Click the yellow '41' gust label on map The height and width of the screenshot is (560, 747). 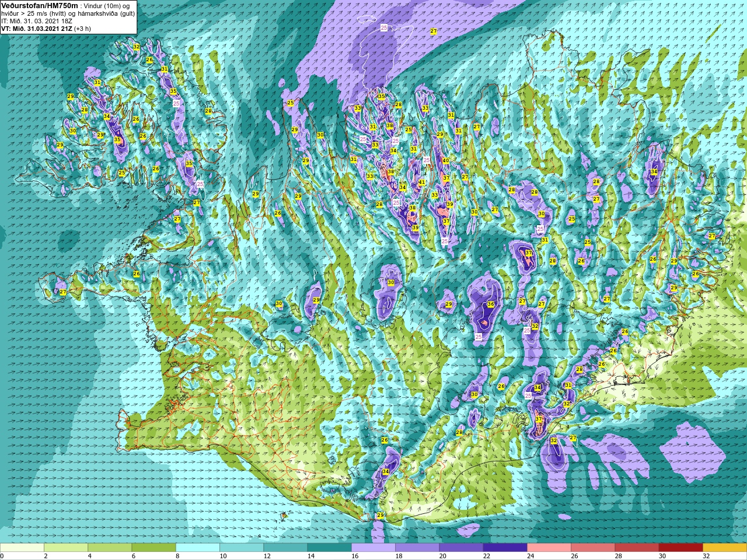(x=421, y=183)
